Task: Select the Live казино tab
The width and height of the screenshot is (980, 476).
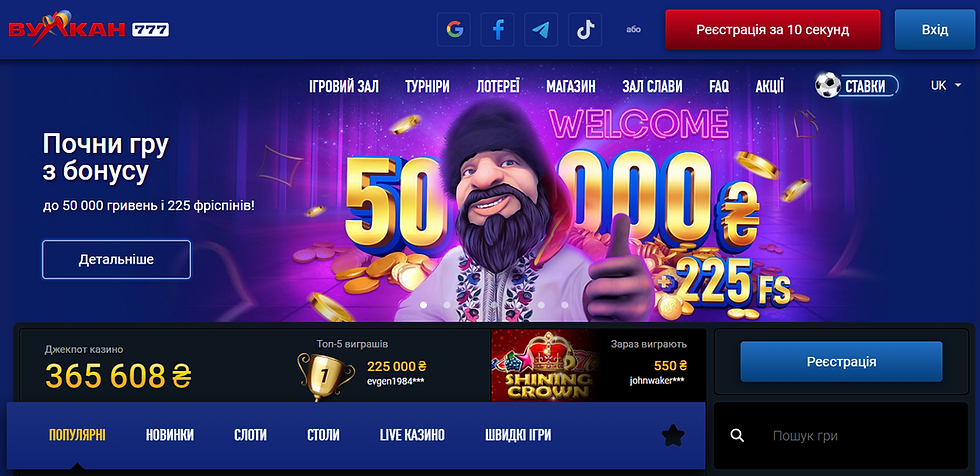Action: pyautogui.click(x=412, y=435)
